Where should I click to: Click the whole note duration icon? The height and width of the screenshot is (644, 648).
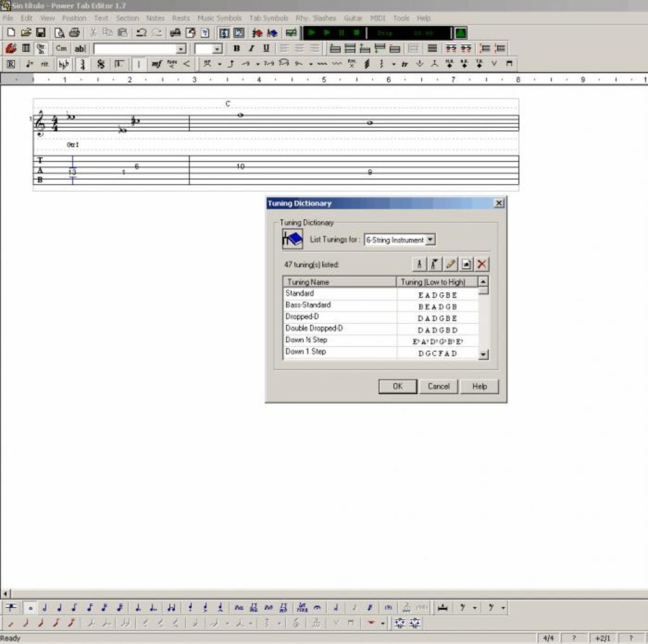click(x=30, y=608)
